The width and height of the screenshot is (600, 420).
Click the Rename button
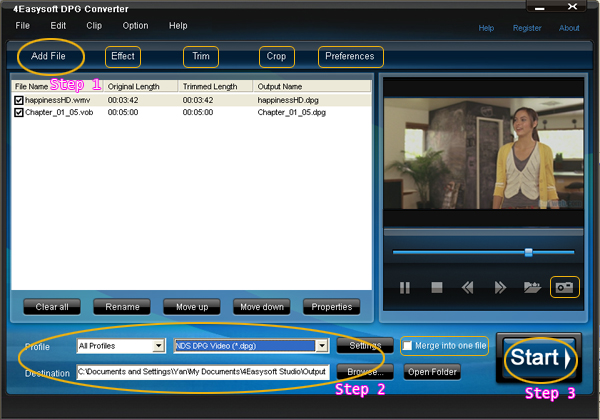pos(122,307)
